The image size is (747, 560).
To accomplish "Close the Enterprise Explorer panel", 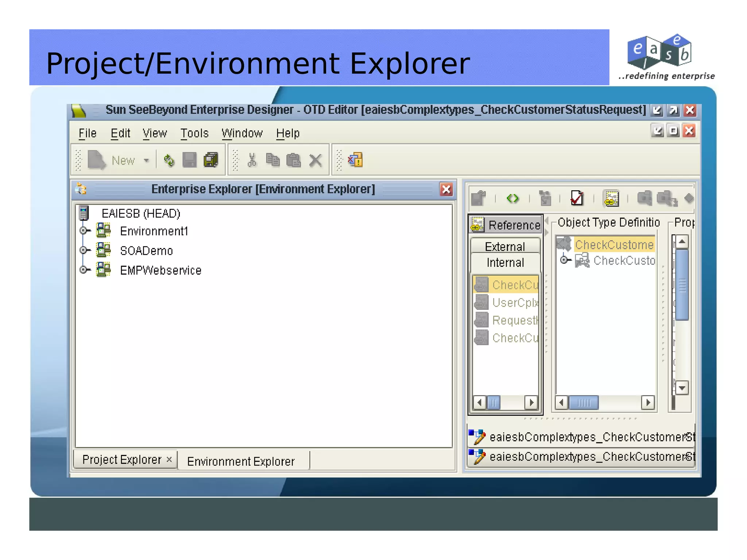I will pos(446,189).
